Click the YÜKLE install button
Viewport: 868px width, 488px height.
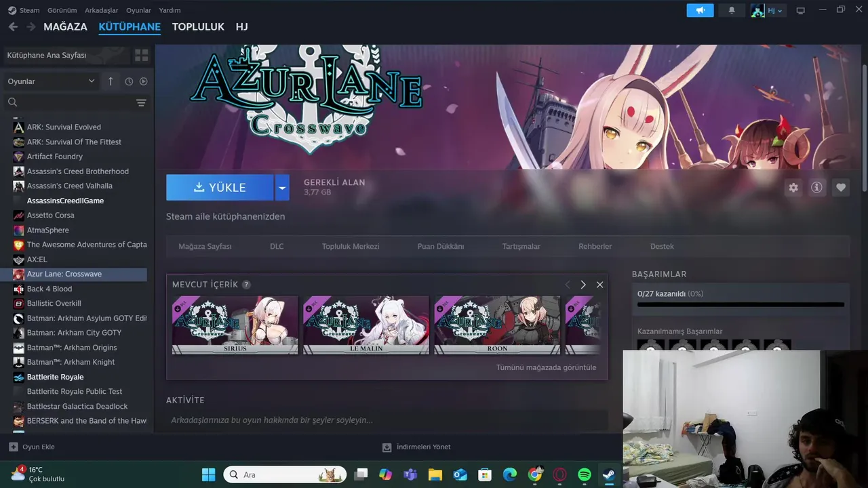click(220, 188)
